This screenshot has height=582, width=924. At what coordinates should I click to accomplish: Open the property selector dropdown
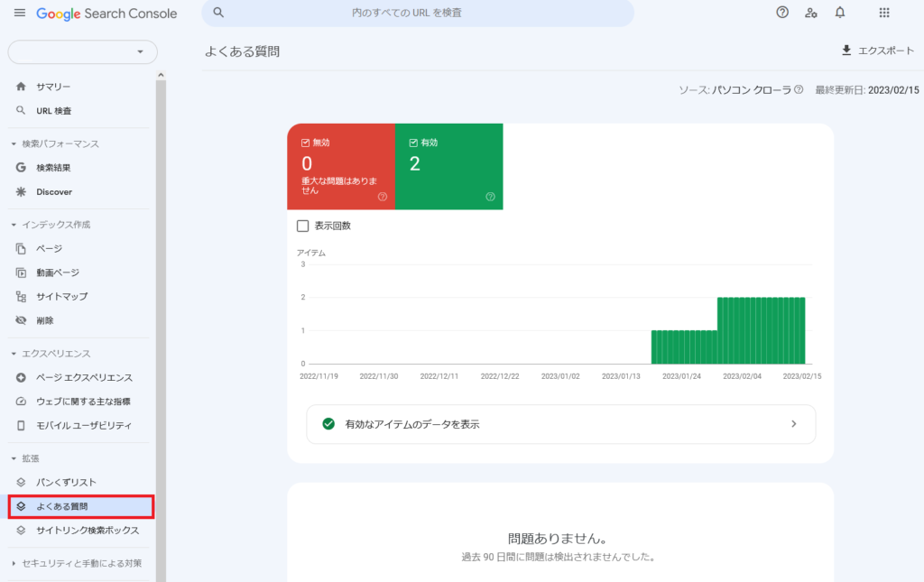pyautogui.click(x=82, y=51)
